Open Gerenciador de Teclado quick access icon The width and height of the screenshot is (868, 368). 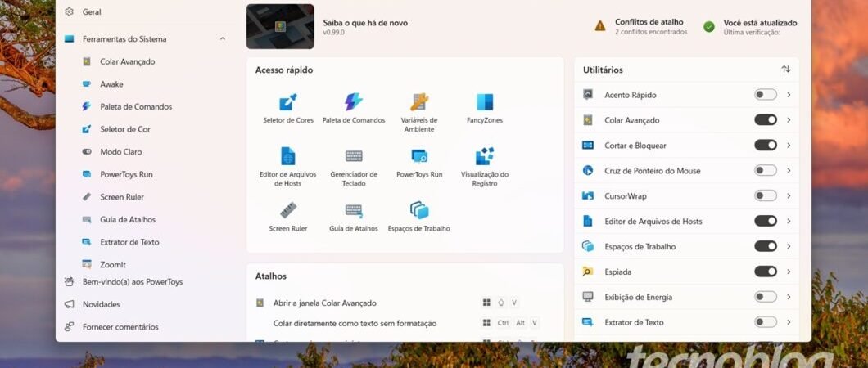click(354, 156)
